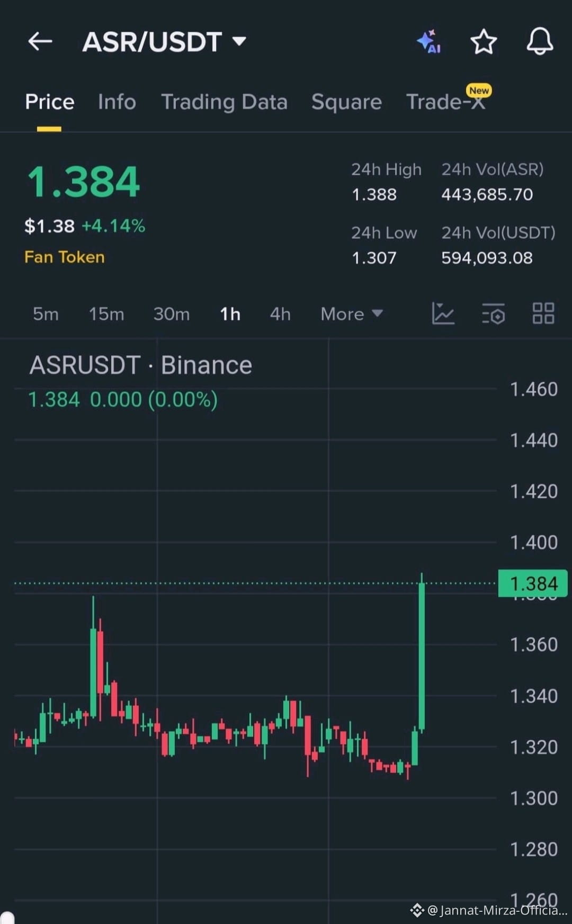Image resolution: width=572 pixels, height=924 pixels.
Task: Set a price alert via bell icon
Action: tap(540, 41)
